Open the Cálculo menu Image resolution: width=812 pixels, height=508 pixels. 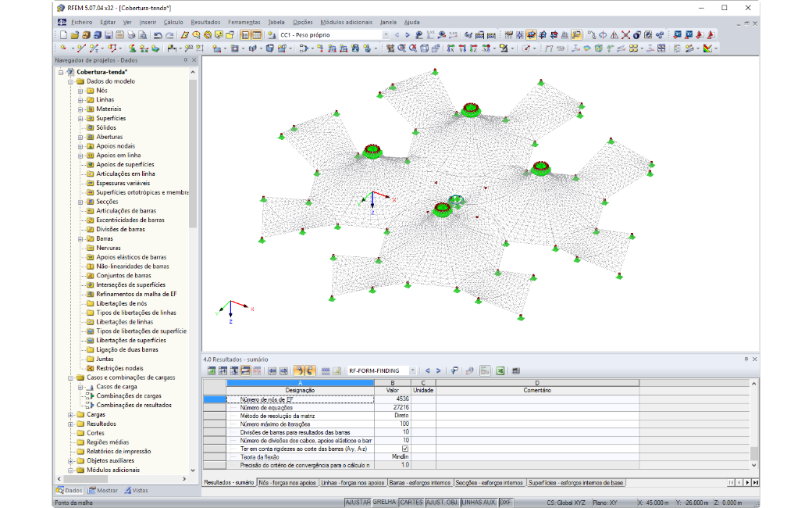pyautogui.click(x=173, y=23)
